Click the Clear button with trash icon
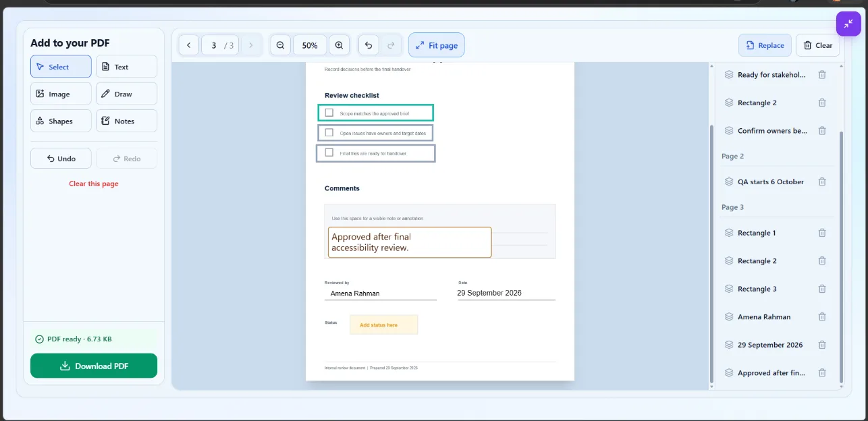 817,45
